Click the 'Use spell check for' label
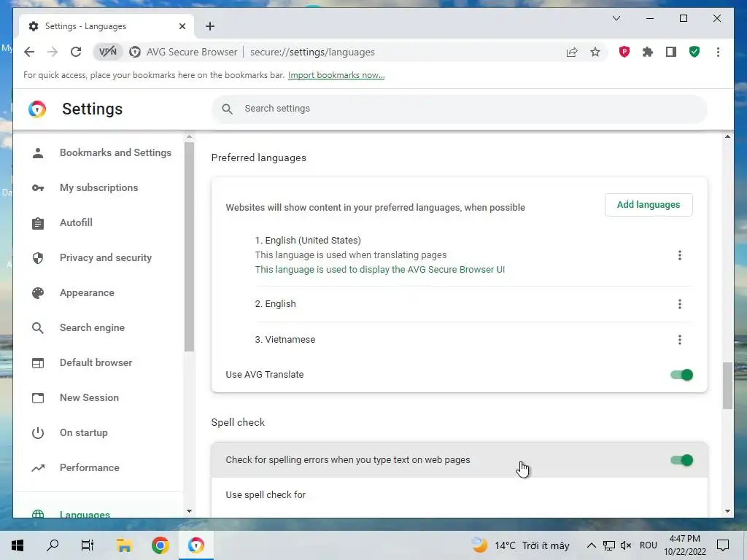747x560 pixels. pyautogui.click(x=266, y=495)
